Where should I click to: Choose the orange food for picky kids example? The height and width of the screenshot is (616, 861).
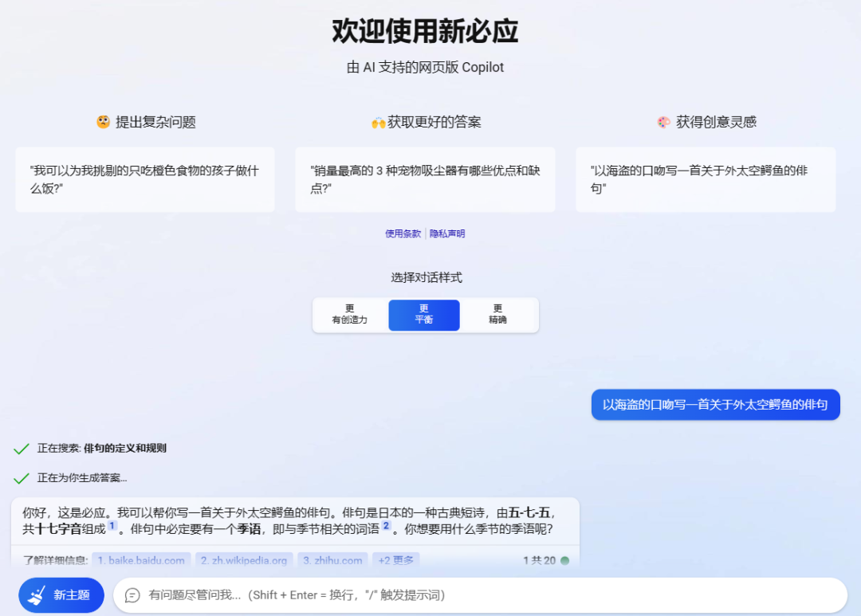[x=145, y=179]
